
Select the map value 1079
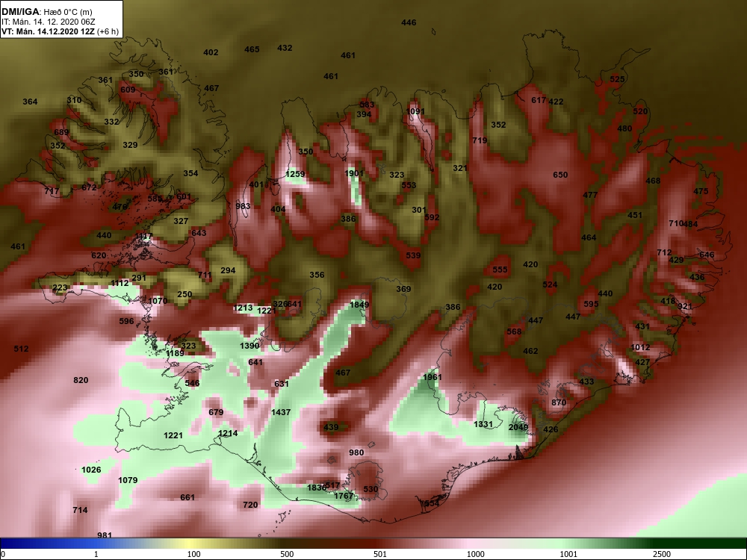click(128, 480)
